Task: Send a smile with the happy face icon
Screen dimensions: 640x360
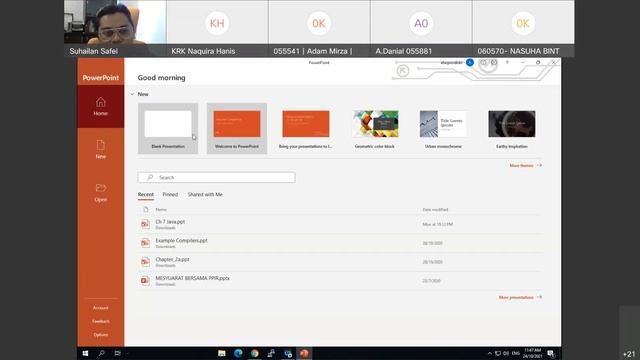Action: (x=483, y=62)
